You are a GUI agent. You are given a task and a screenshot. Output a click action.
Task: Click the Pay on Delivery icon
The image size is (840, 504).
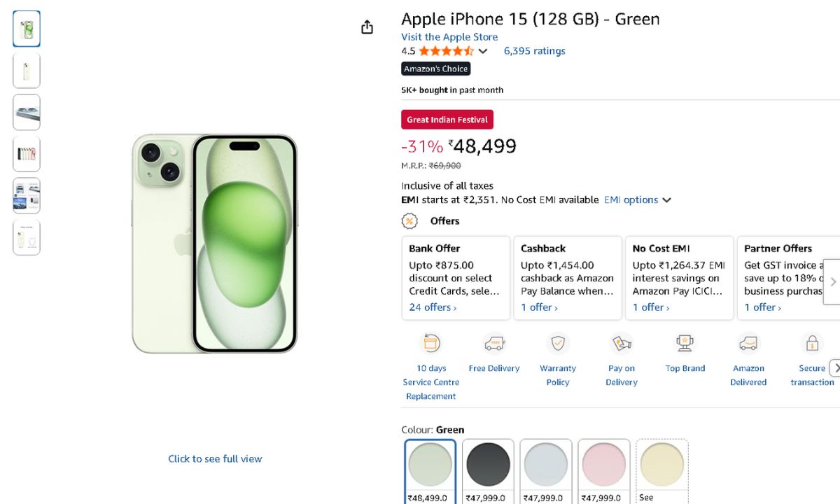622,344
